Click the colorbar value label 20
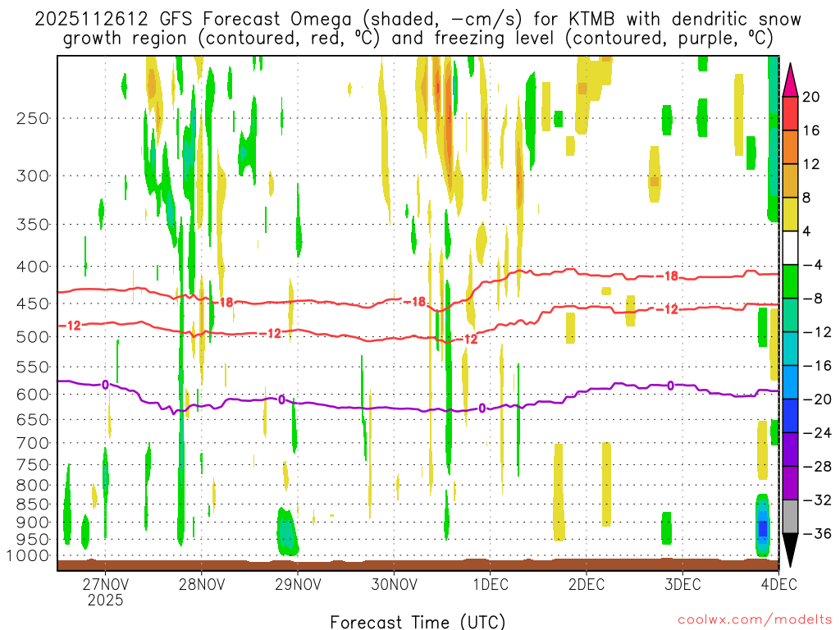This screenshot has height=630, width=840. pyautogui.click(x=811, y=97)
